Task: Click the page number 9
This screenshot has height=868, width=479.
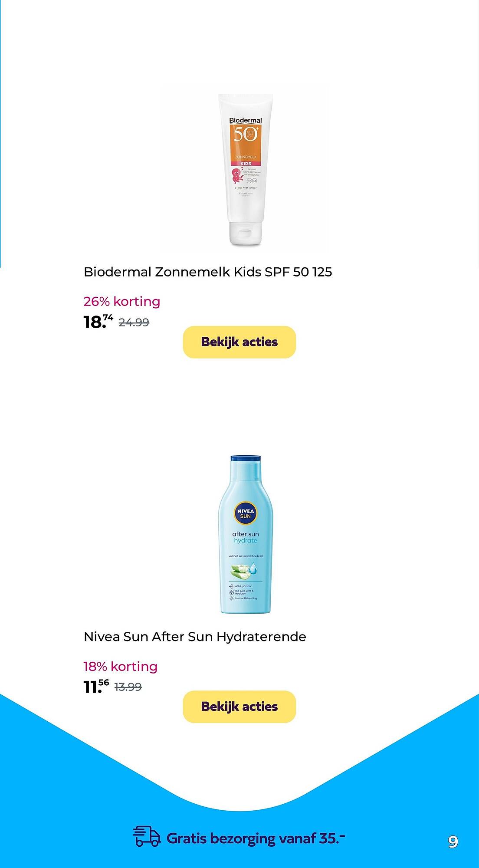Action: tap(453, 842)
